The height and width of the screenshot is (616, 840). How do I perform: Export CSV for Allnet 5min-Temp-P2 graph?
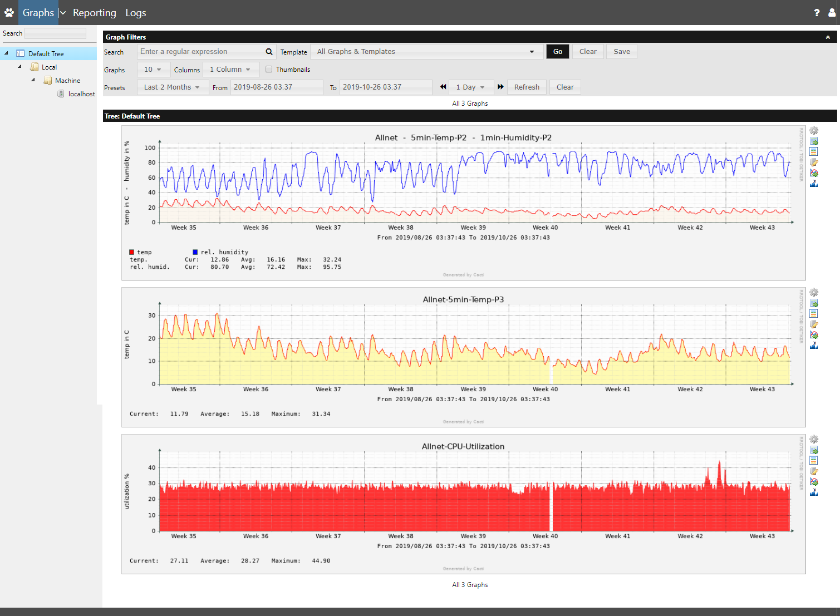point(814,141)
